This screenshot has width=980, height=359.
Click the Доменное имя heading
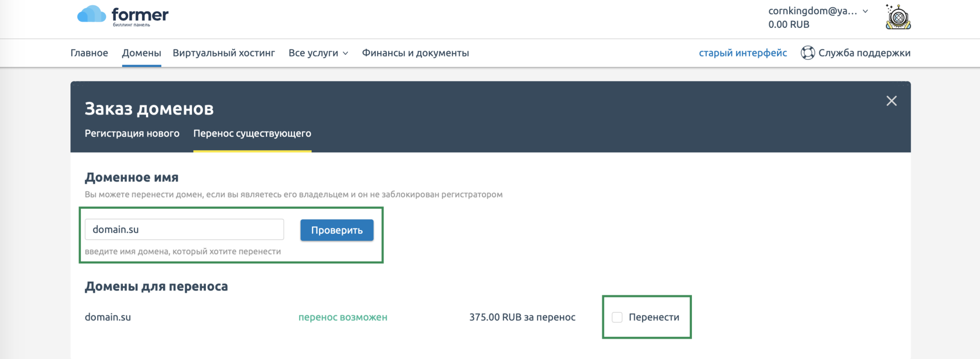coord(132,178)
